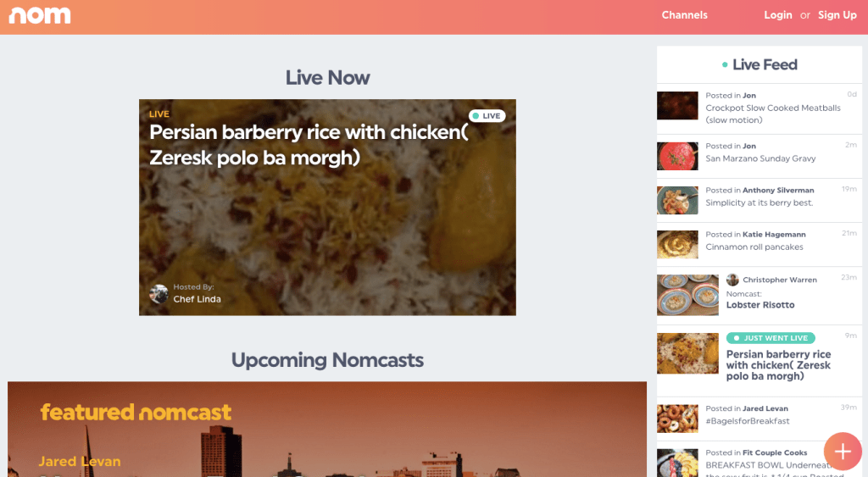Click Chef Linda's host avatar
Screen dimensions: 868x477
click(159, 294)
